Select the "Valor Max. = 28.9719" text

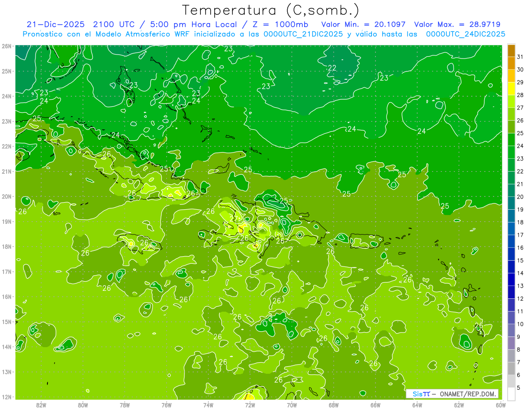tap(458, 24)
